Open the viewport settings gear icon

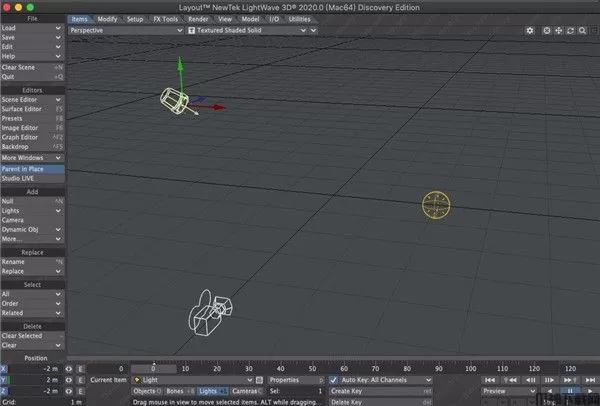coord(530,31)
